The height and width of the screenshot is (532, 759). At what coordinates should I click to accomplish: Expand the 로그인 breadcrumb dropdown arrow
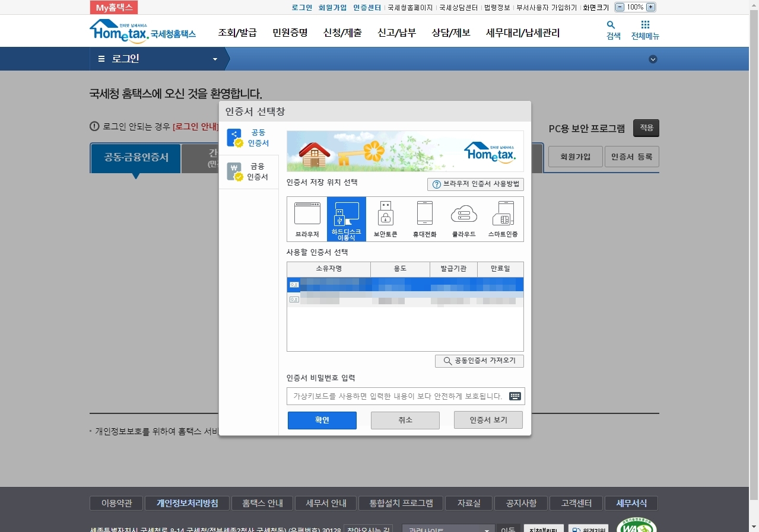coord(215,59)
